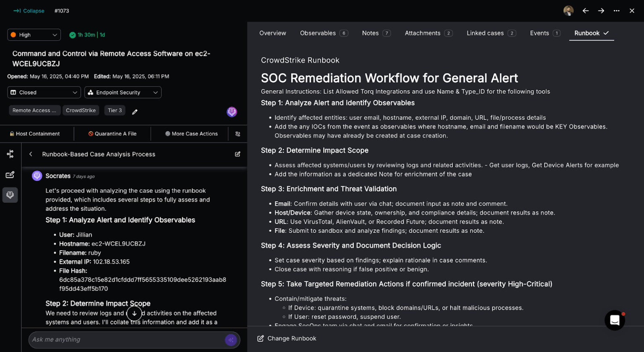The height and width of the screenshot is (352, 644).
Task: Click the back chevron in the analysis panel header
Action: pos(30,154)
